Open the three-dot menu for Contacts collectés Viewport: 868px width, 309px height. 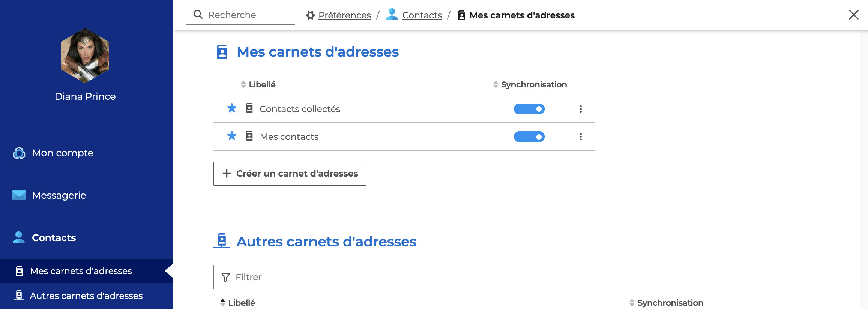581,109
